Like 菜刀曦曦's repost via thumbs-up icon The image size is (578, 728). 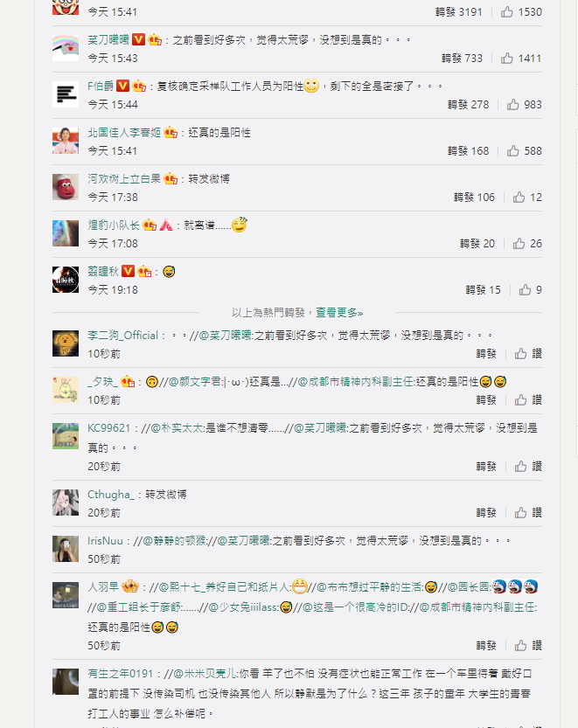[507, 58]
